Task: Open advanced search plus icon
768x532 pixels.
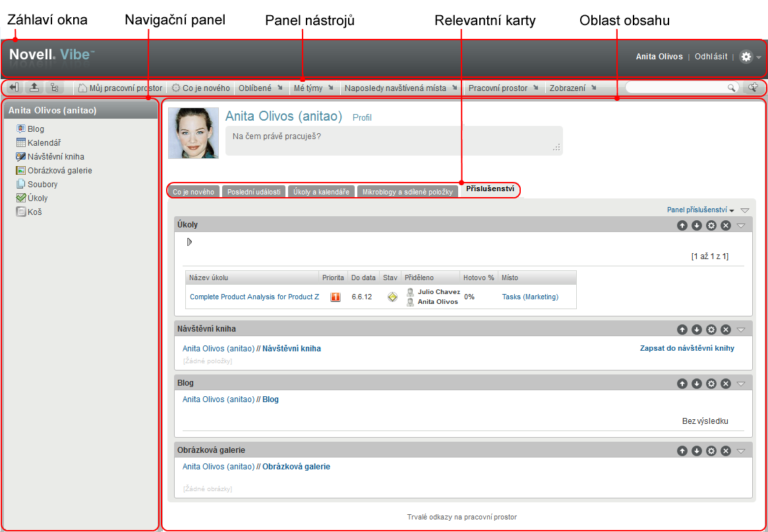Action: [x=752, y=88]
